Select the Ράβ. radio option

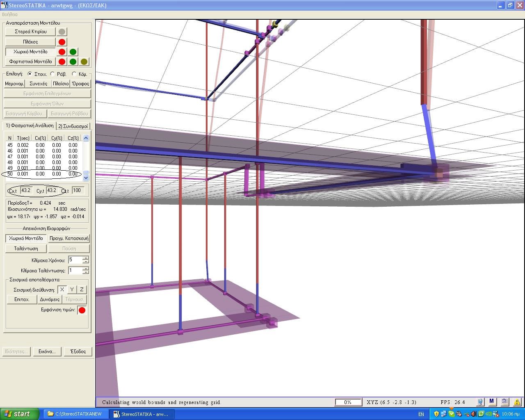[52, 74]
